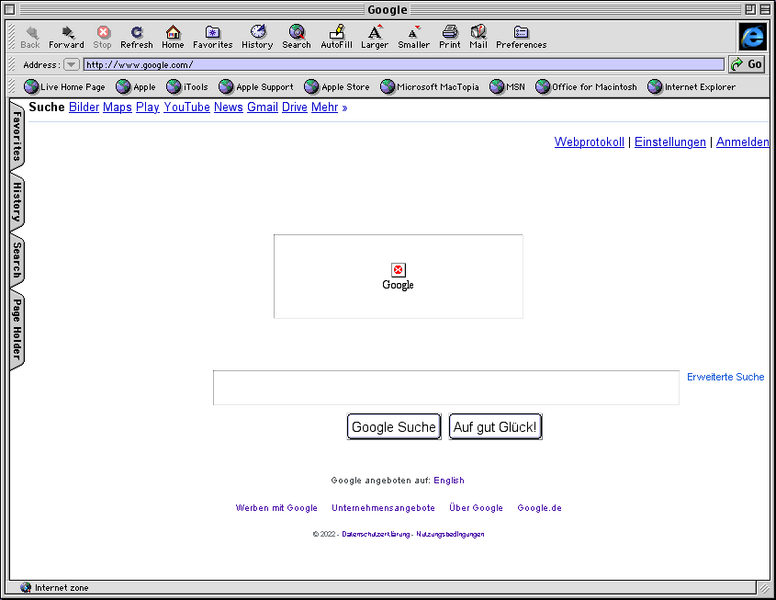Click the News link

click(228, 107)
